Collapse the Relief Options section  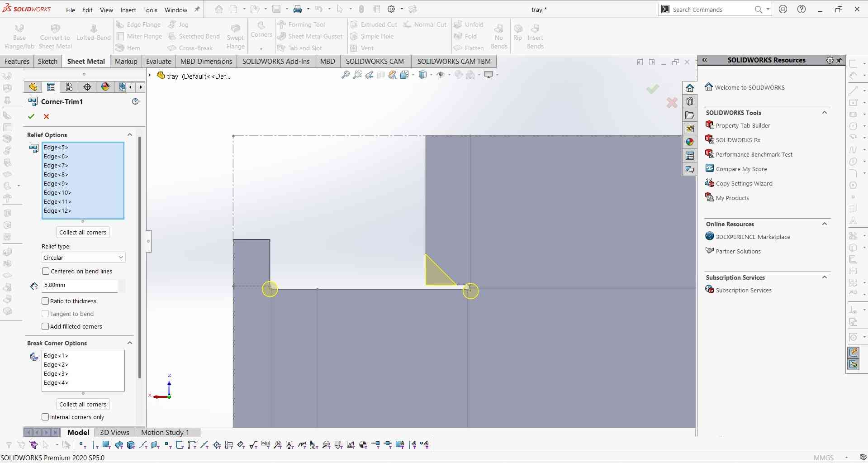(129, 135)
